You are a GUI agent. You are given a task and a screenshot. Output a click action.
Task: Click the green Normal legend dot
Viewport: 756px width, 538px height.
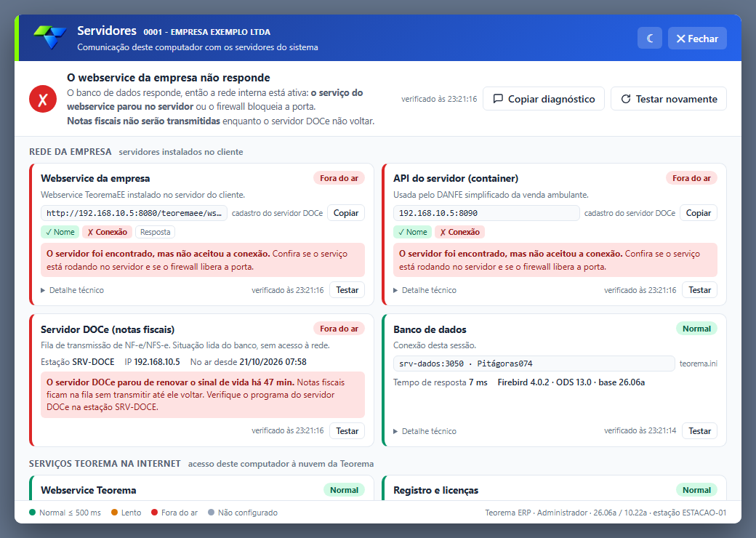pyautogui.click(x=32, y=513)
